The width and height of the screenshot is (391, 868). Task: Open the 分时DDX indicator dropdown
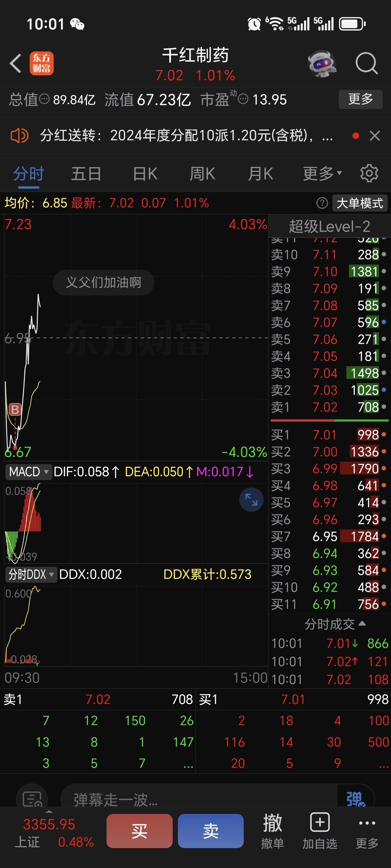[31, 574]
